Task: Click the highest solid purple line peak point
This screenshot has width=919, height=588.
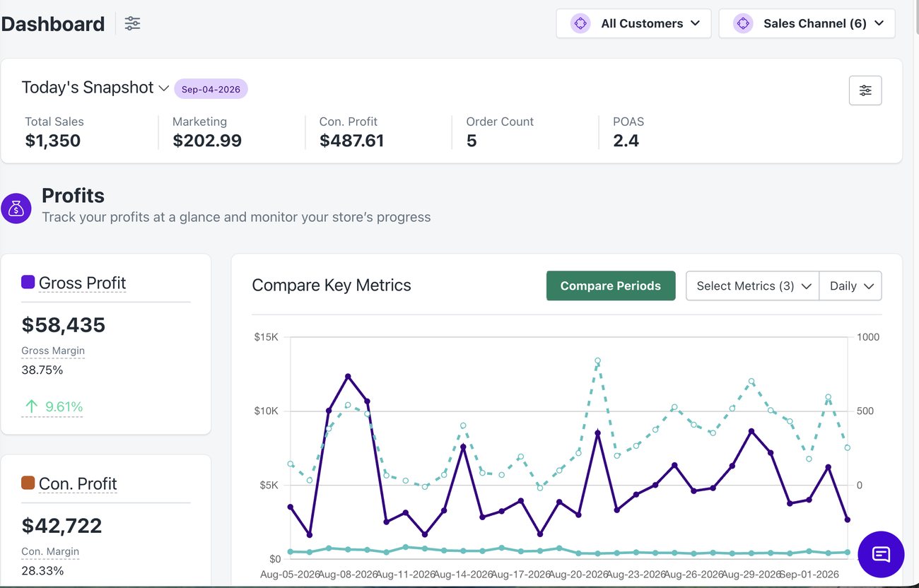Action: (x=348, y=377)
